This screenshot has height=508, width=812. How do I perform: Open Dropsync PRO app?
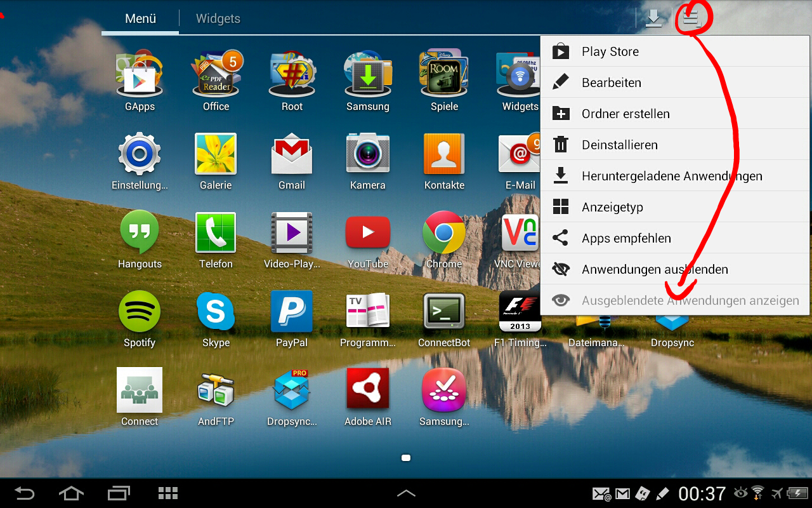tap(292, 389)
